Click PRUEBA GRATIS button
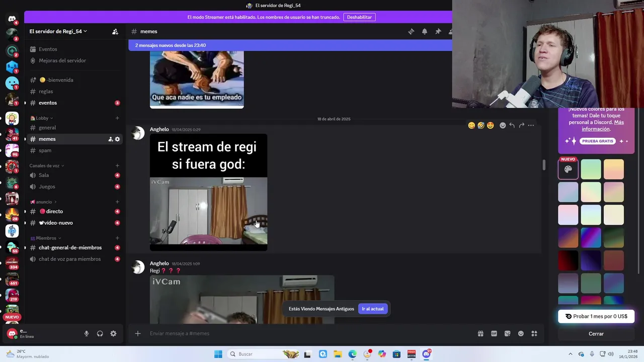Screen dimensions: 644x362 598,141
